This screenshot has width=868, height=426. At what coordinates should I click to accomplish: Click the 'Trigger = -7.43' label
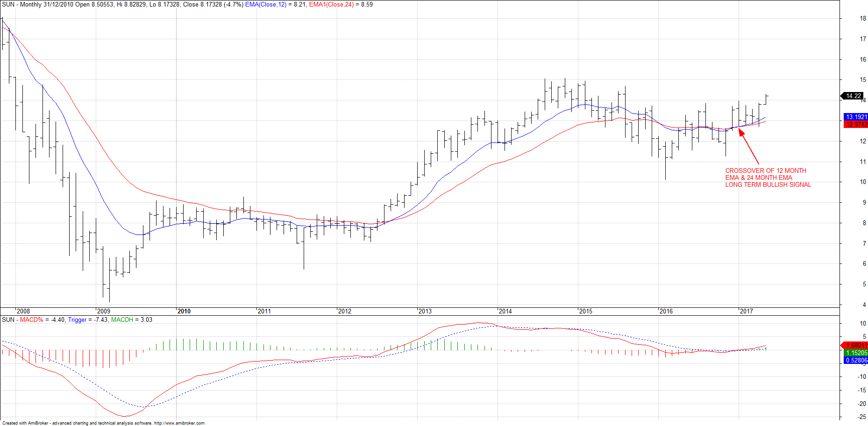(88, 320)
